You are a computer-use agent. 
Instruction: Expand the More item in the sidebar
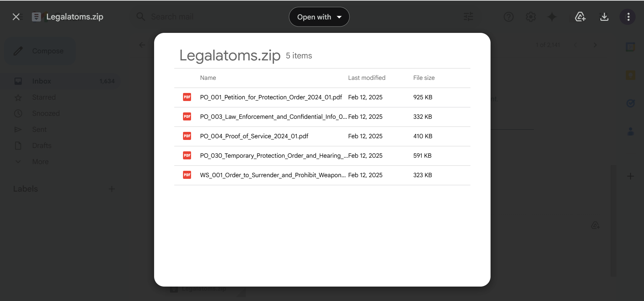click(40, 162)
